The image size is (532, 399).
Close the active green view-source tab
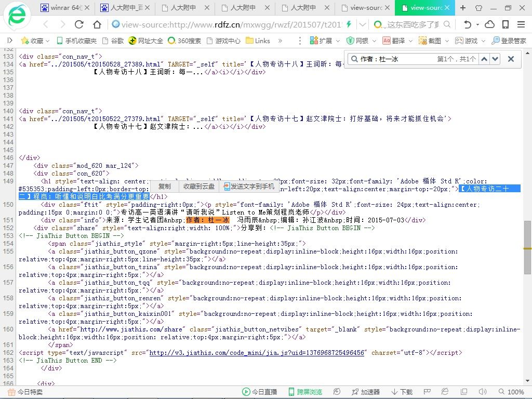[x=447, y=7]
